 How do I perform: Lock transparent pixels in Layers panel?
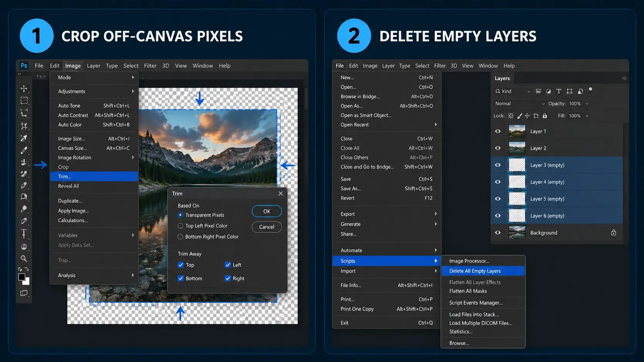[511, 115]
